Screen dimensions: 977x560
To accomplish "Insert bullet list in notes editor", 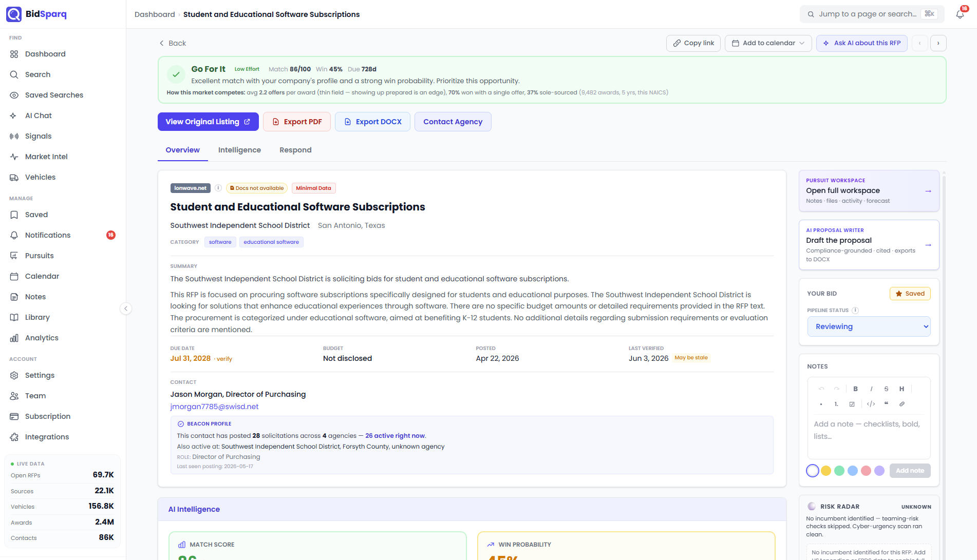I will point(821,404).
